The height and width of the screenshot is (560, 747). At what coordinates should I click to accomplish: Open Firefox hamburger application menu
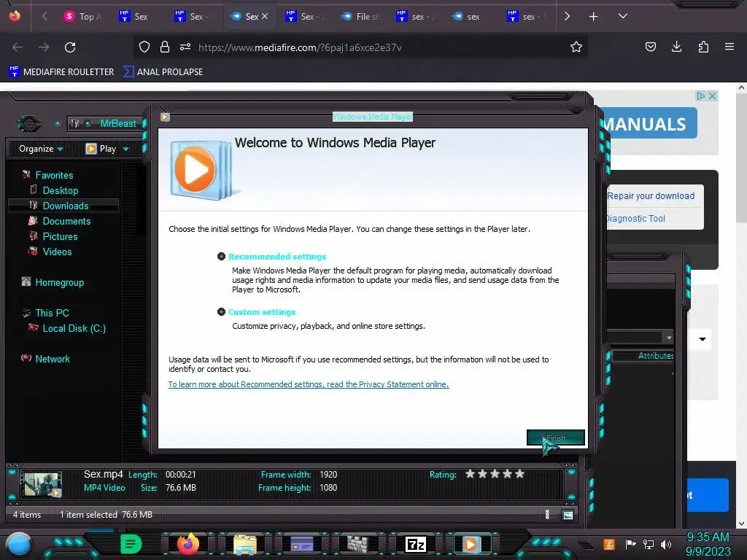tap(729, 47)
